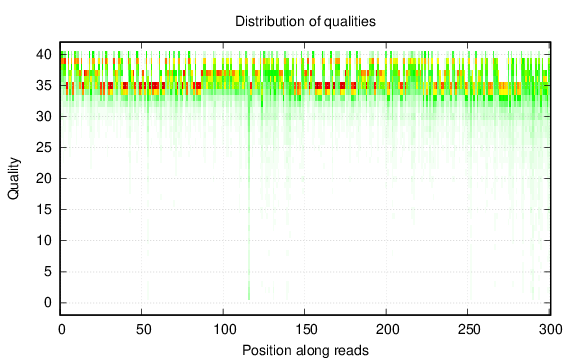
Task: Click y-axis tick label 25
Action: tap(44, 148)
